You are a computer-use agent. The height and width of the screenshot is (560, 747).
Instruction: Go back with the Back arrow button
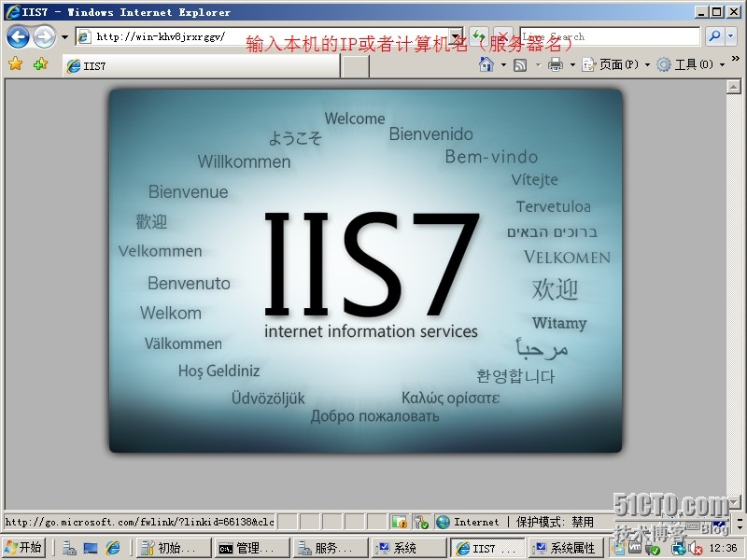click(18, 36)
